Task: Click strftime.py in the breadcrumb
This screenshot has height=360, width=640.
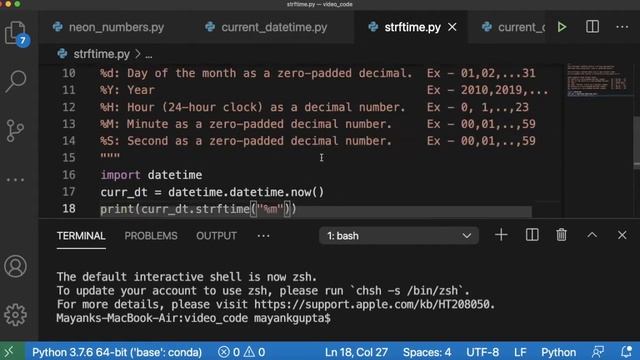Action: [102, 54]
